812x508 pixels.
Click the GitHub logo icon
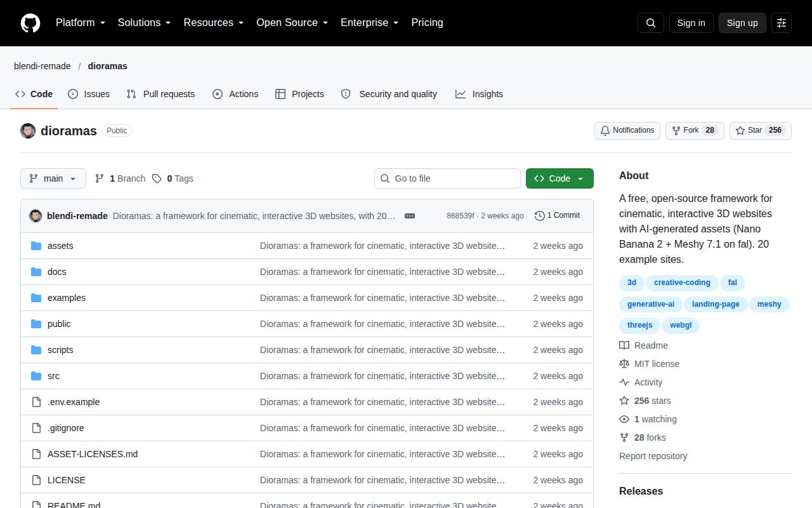[x=30, y=23]
